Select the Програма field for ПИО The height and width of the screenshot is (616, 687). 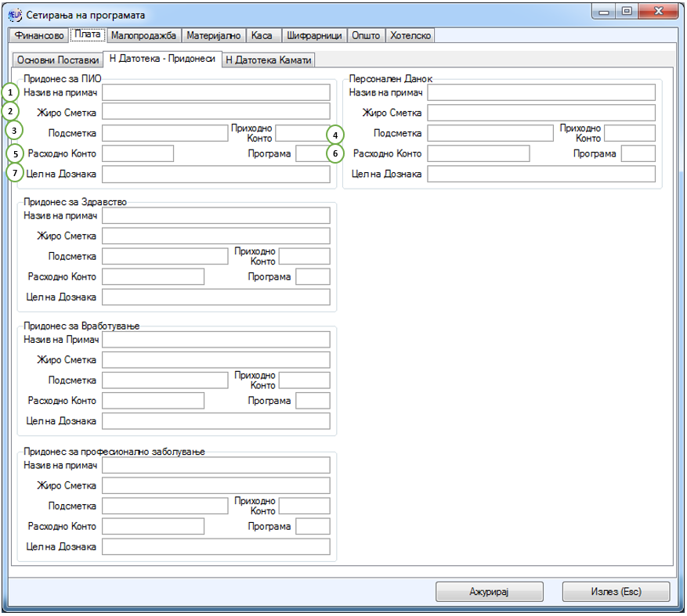point(313,153)
